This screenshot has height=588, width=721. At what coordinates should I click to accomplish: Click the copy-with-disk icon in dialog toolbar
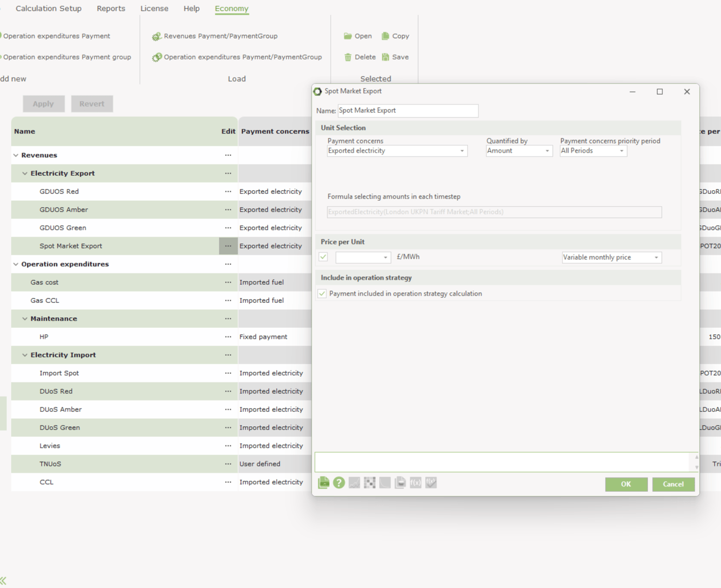click(x=401, y=483)
